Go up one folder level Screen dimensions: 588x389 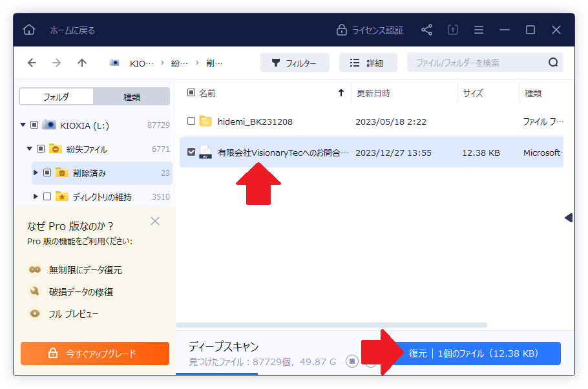[x=81, y=63]
